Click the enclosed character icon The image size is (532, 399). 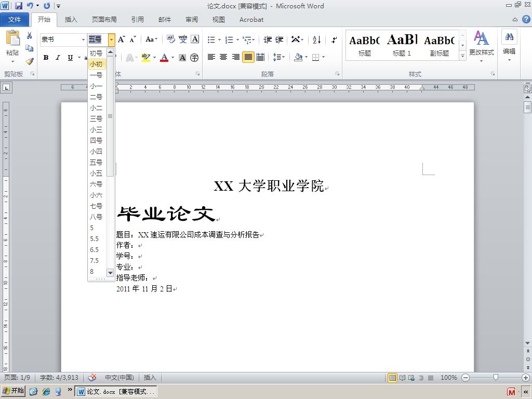click(194, 58)
